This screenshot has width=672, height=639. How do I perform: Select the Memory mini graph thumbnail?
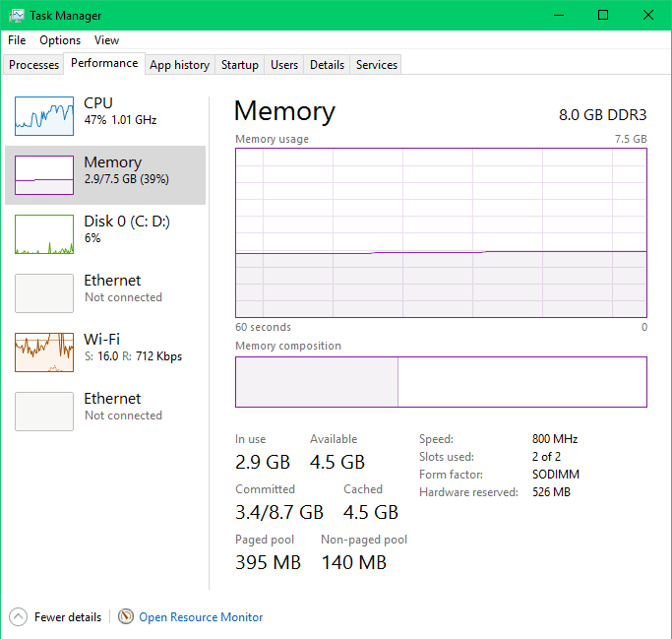tap(44, 175)
